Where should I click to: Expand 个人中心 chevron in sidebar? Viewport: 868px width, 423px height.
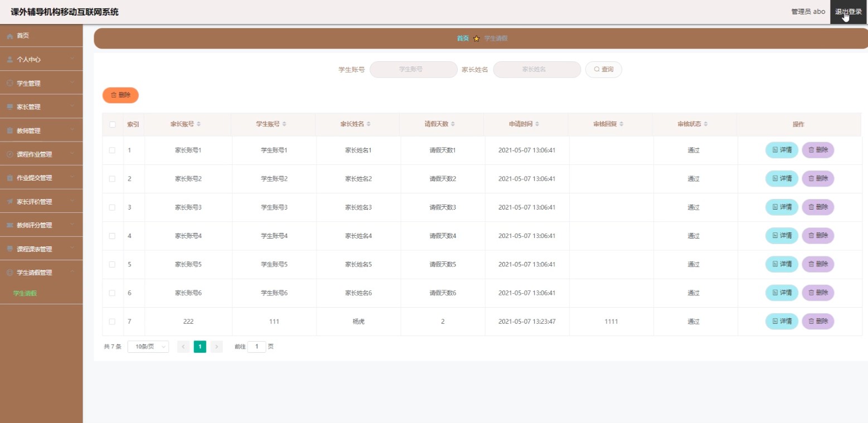tap(72, 59)
